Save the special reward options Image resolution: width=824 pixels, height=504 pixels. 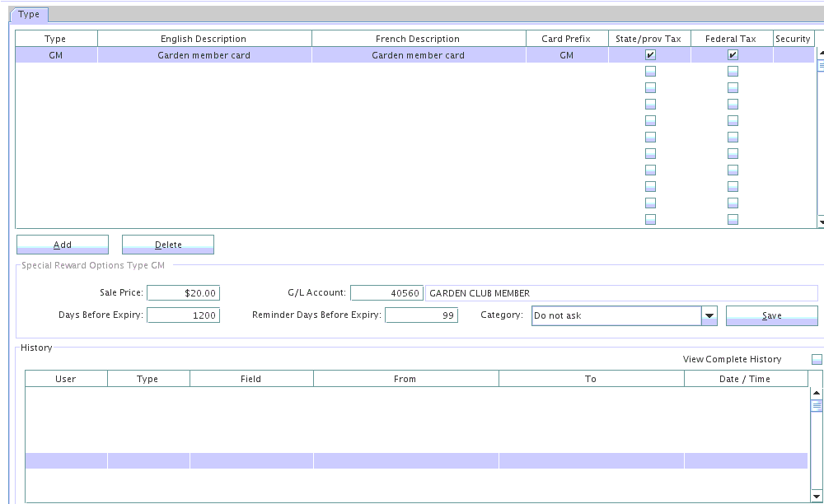[771, 315]
